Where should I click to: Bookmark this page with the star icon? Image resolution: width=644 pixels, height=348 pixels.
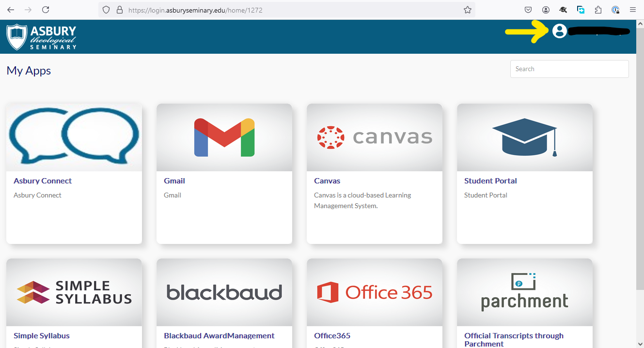pos(467,10)
